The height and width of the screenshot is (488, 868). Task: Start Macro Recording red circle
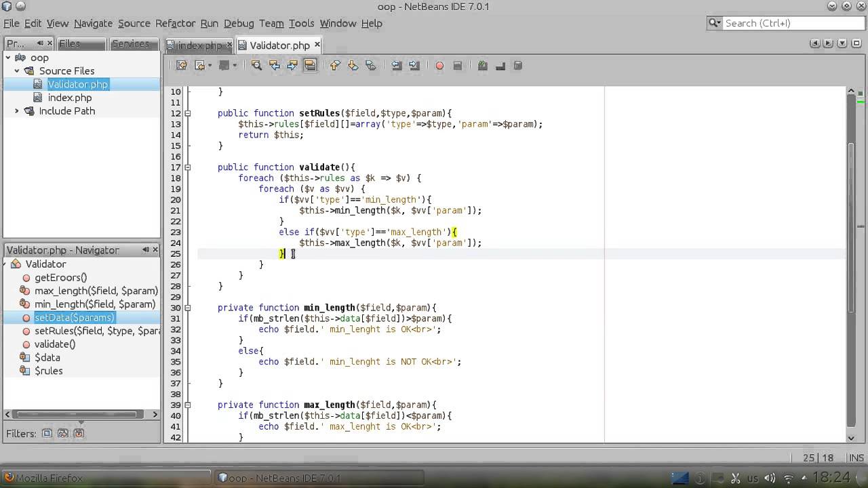[439, 66]
